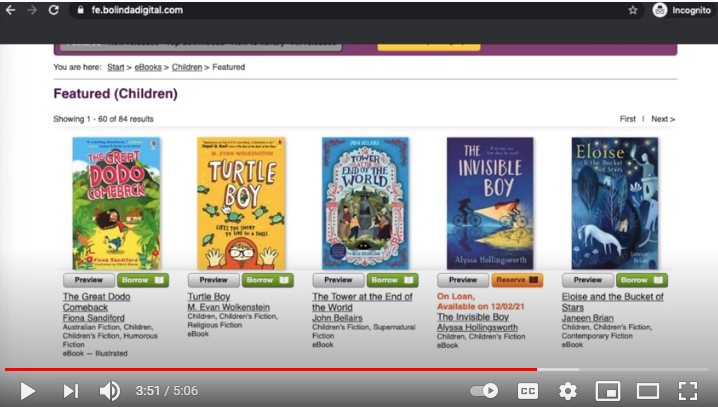Image resolution: width=718 pixels, height=407 pixels.
Task: Open author link Fiona Sandiford
Action: pos(93,318)
